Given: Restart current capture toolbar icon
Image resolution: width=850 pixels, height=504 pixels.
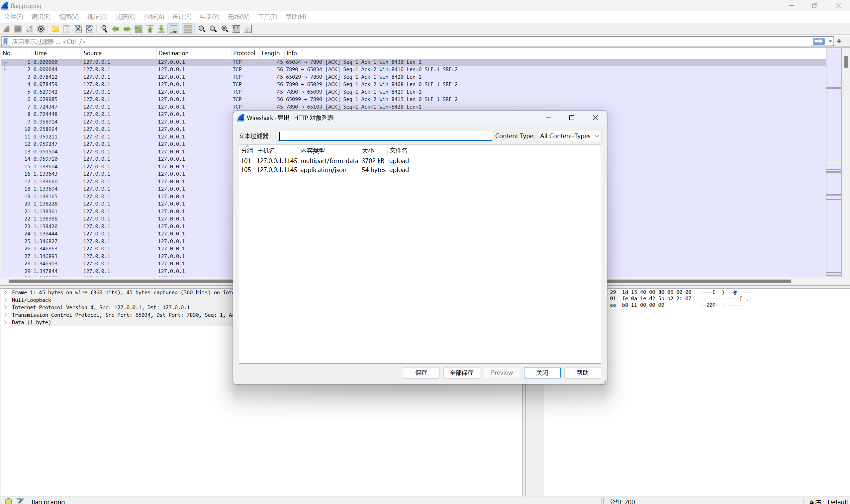Looking at the screenshot, I should 30,29.
